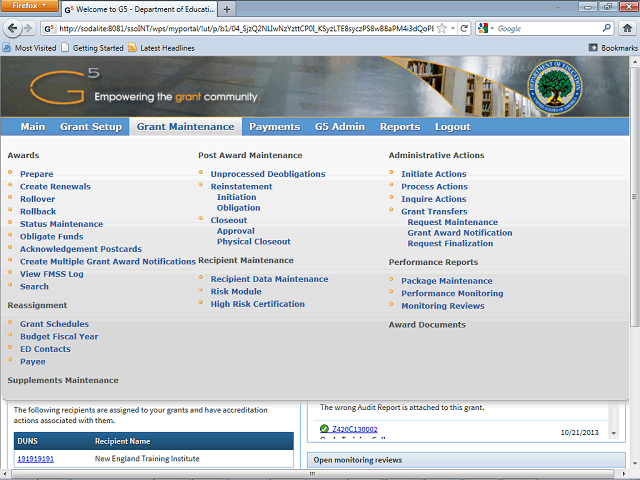This screenshot has width=640, height=480.
Task: Open DUNS number 191919191 link
Action: pos(36,459)
